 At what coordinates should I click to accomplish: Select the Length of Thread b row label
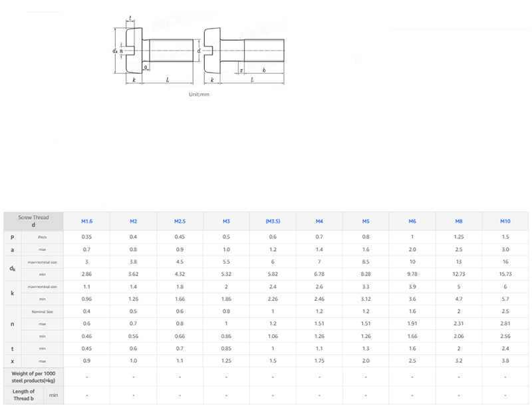(23, 395)
